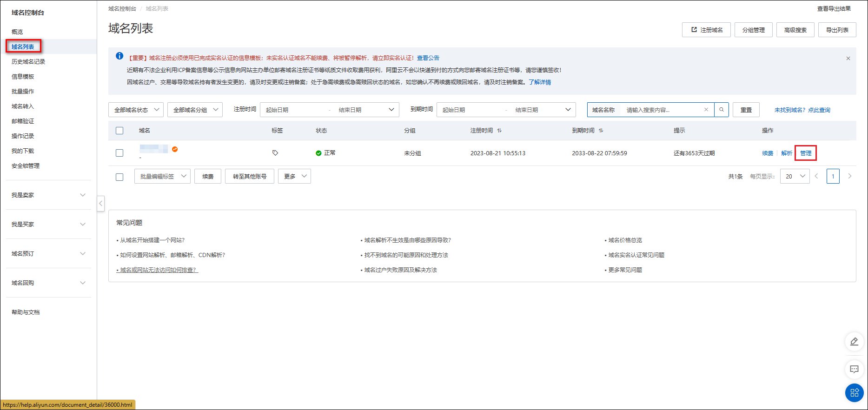Screen dimensions: 868x410
Task: Sort by 注册时间 using sort icon
Action: 499,131
